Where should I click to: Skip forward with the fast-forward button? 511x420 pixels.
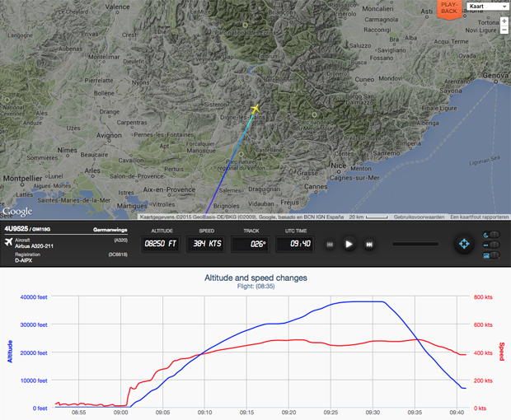point(369,245)
